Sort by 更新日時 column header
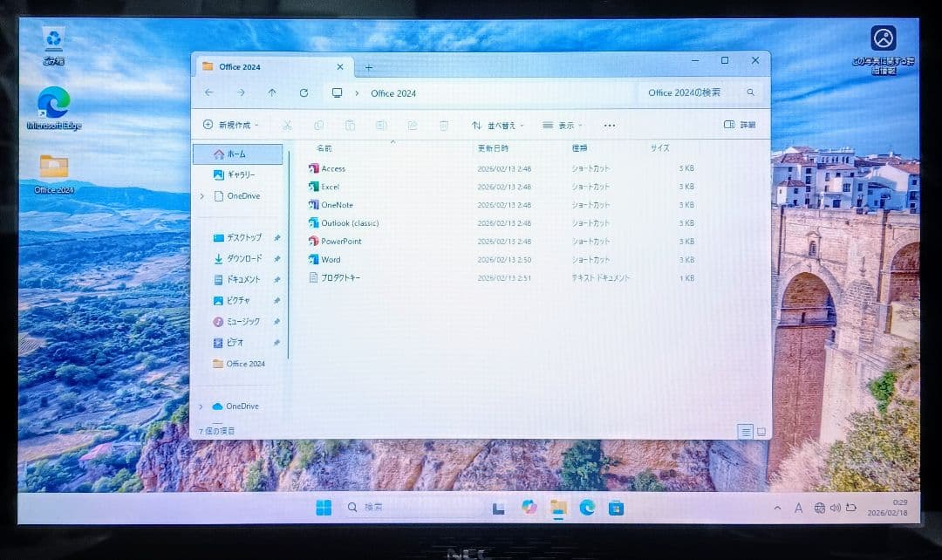942x560 pixels. coord(493,147)
